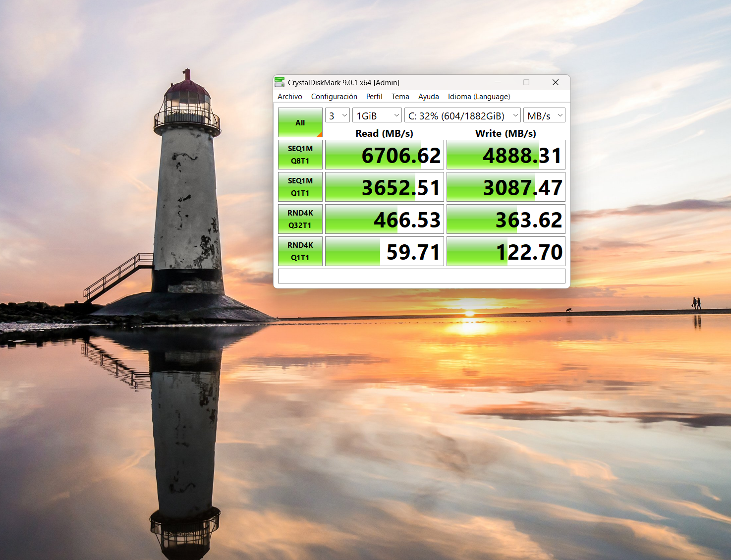The width and height of the screenshot is (731, 560).
Task: Click the 122.70 random write result
Action: (506, 252)
